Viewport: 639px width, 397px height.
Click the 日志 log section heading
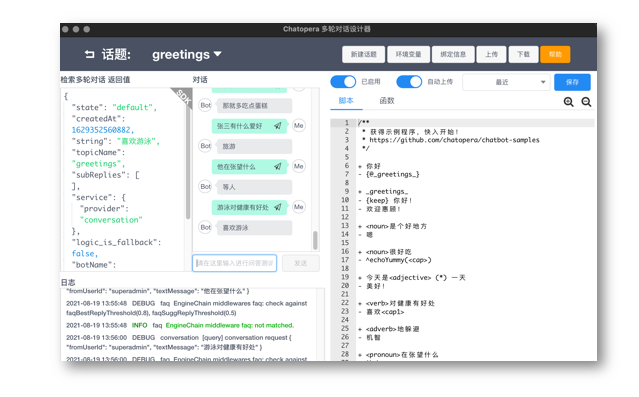tap(68, 282)
